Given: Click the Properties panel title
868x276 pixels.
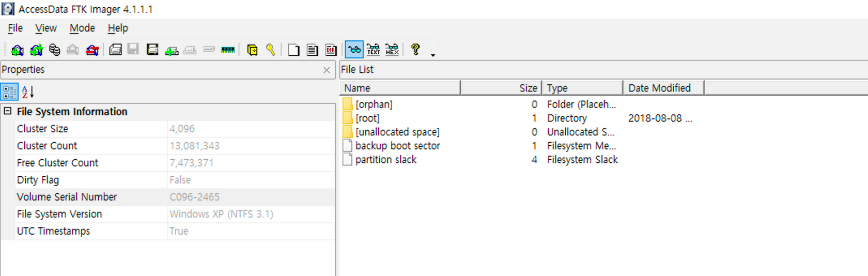Looking at the screenshot, I should (23, 70).
